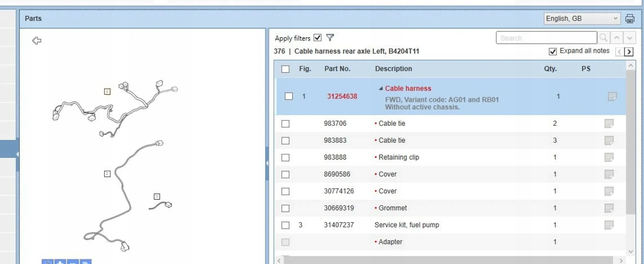Select callout 2 in the harness diagram
The width and height of the screenshot is (644, 264).
tap(107, 174)
